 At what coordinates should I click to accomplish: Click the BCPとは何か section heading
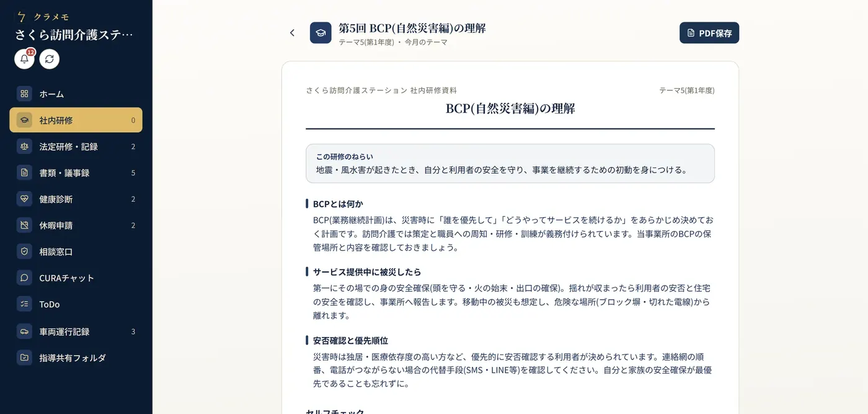(338, 204)
